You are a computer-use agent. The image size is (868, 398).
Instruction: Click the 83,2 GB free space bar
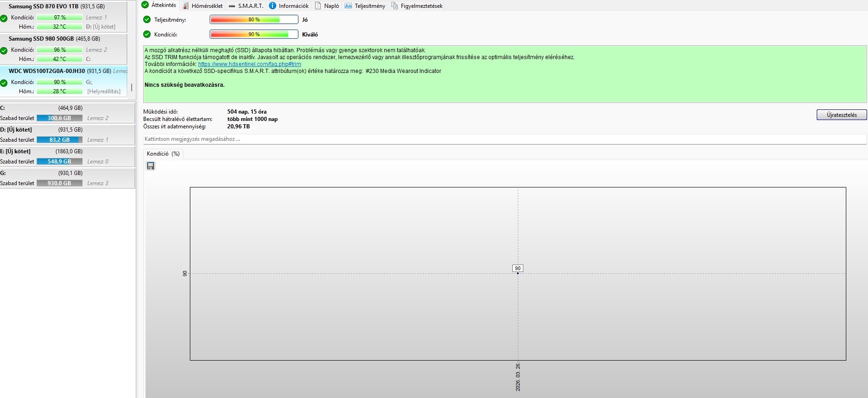click(x=60, y=140)
